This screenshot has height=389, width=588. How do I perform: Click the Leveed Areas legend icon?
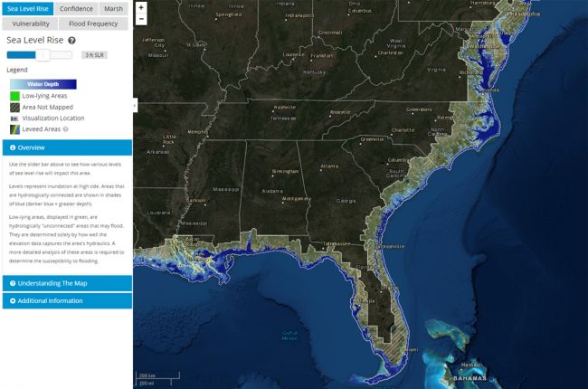(14, 129)
